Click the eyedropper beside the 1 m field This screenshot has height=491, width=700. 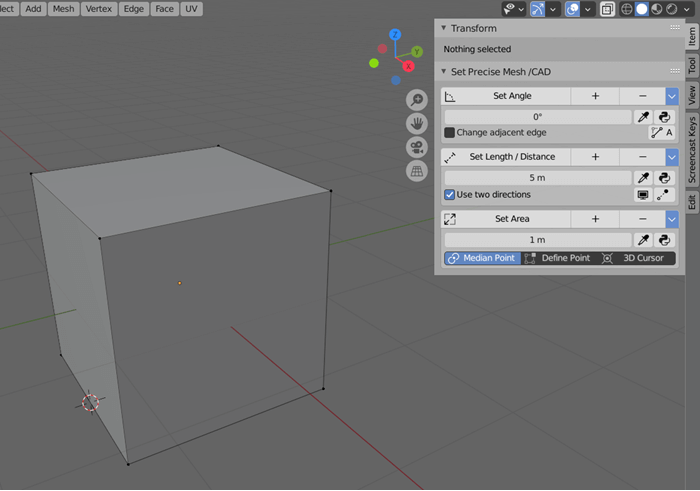point(643,240)
